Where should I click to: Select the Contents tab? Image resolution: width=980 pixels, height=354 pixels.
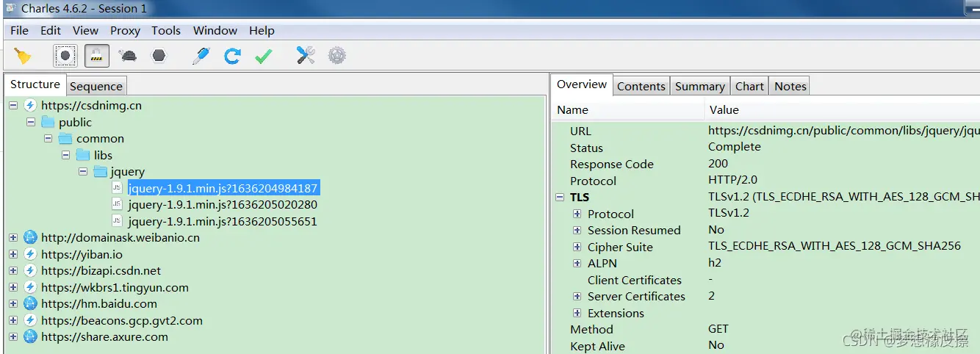(x=641, y=86)
